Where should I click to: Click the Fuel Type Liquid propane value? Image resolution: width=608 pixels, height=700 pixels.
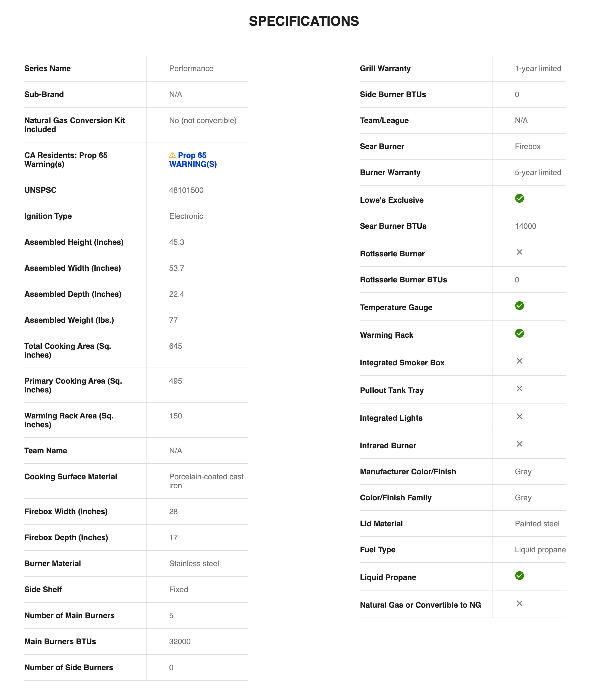tap(540, 550)
